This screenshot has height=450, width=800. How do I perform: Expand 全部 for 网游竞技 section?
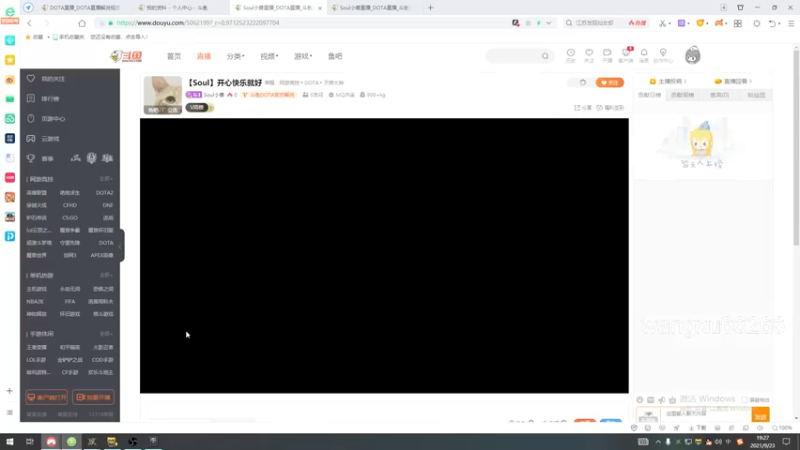(106, 179)
